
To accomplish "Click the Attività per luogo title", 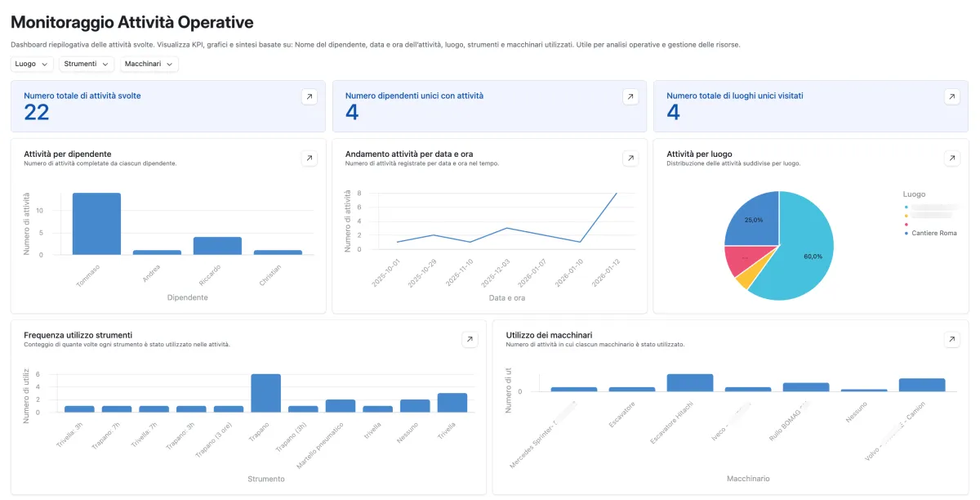I will [x=699, y=154].
